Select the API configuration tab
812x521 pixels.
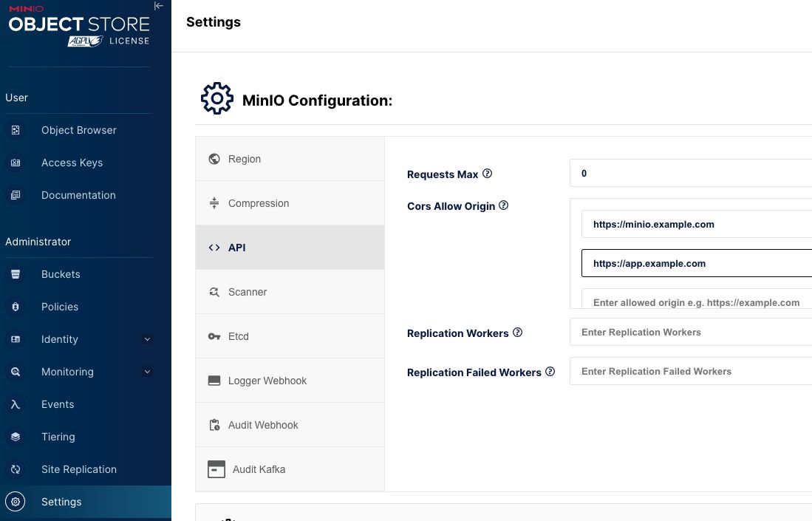click(x=290, y=248)
